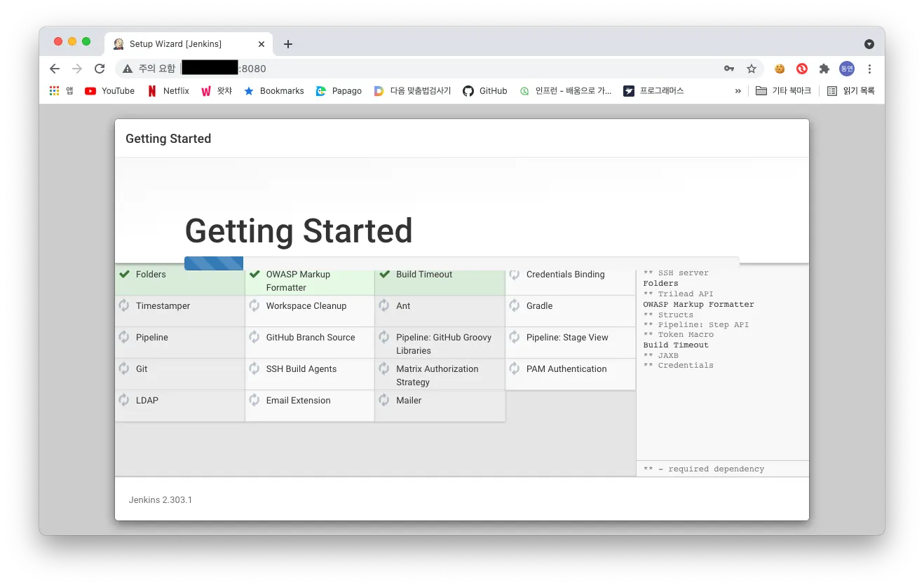
Task: Click the pending icon beside Pipeline
Action: (124, 337)
